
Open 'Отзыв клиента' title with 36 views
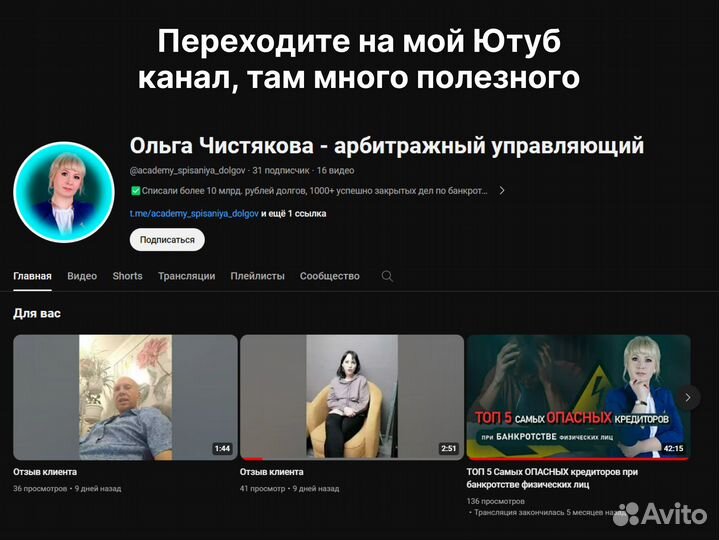(45, 472)
